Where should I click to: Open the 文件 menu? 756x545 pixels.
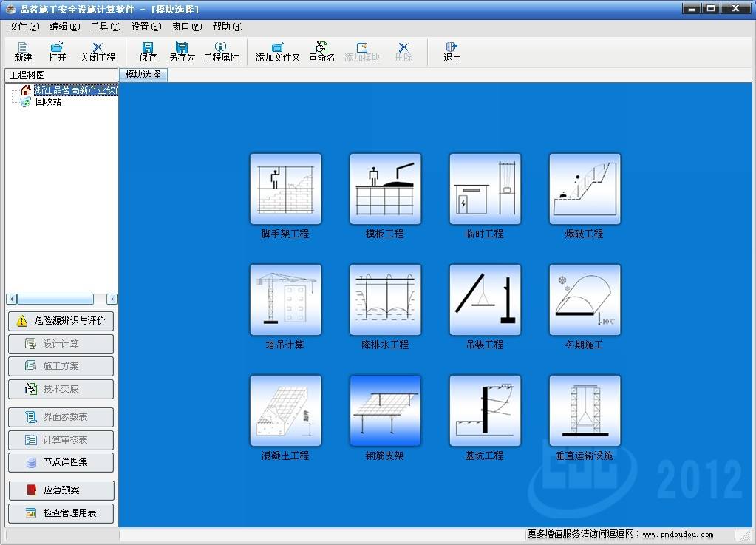tap(24, 27)
